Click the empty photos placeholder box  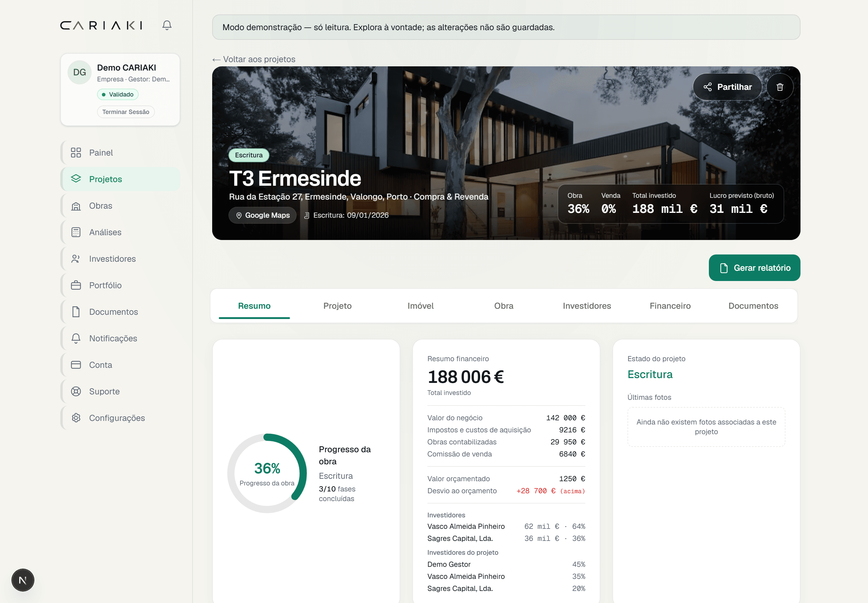[x=706, y=427]
